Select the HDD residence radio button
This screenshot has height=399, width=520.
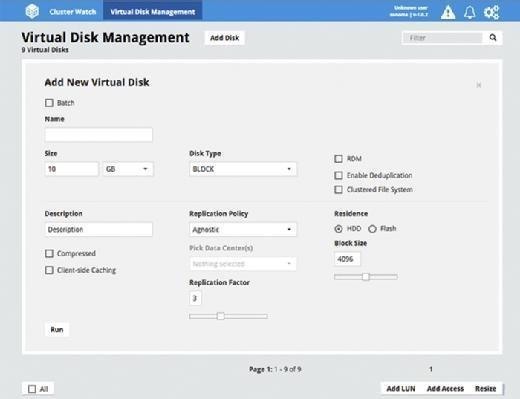click(338, 229)
